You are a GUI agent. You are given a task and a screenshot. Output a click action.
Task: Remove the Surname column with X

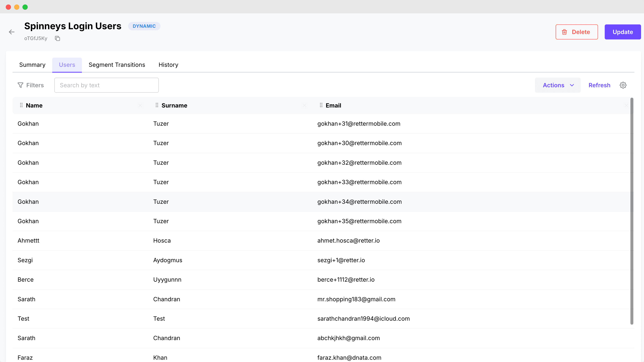(x=304, y=105)
